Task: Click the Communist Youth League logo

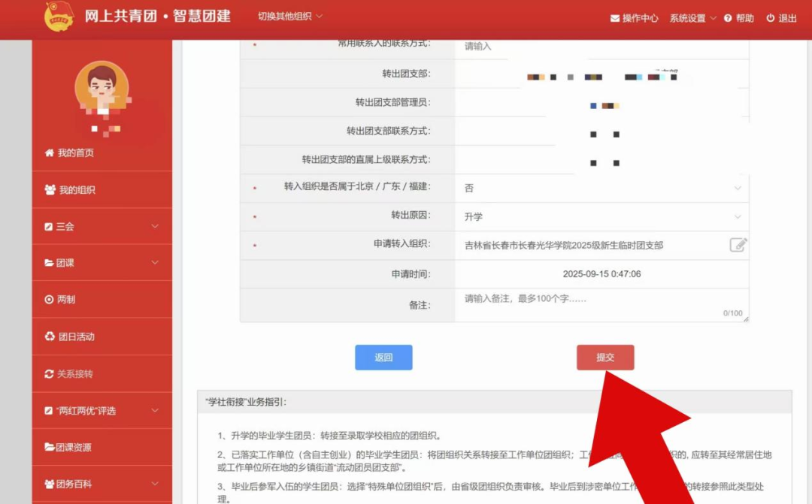Action: pyautogui.click(x=59, y=17)
